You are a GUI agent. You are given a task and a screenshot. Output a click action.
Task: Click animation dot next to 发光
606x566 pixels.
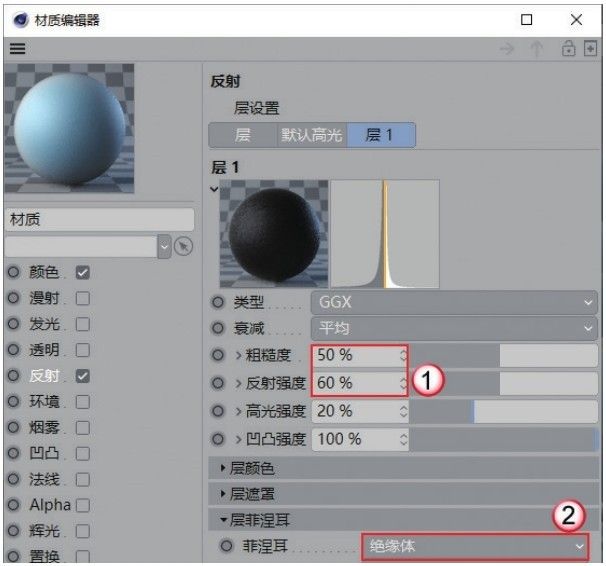(x=14, y=324)
